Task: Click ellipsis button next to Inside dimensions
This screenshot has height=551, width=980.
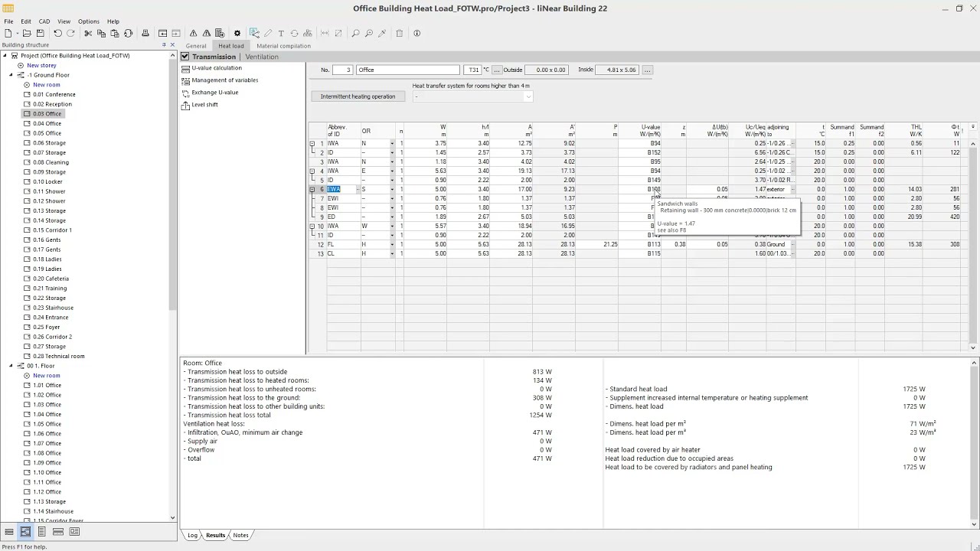Action: point(647,70)
